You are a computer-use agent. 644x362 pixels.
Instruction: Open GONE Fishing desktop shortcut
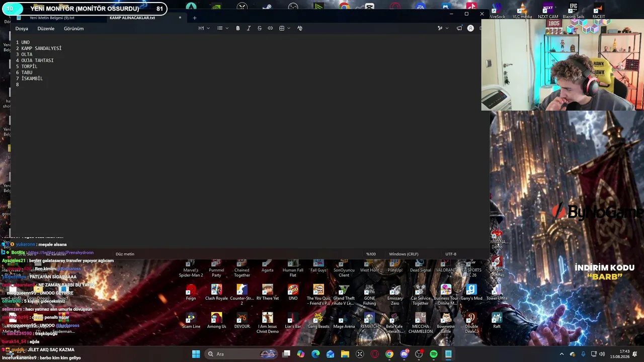[369, 295]
